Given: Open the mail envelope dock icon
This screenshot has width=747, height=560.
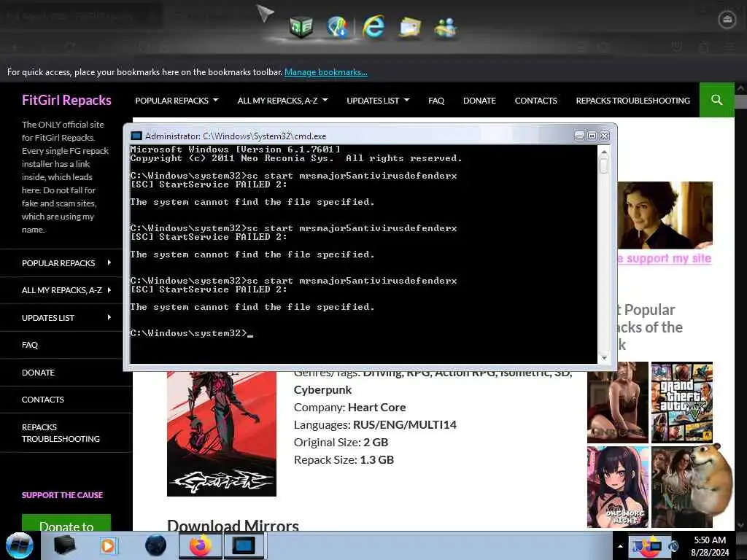Looking at the screenshot, I should (x=410, y=27).
